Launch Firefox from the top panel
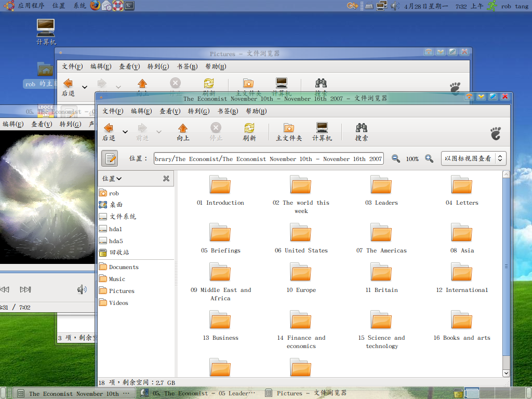The width and height of the screenshot is (532, 399). (x=96, y=5)
